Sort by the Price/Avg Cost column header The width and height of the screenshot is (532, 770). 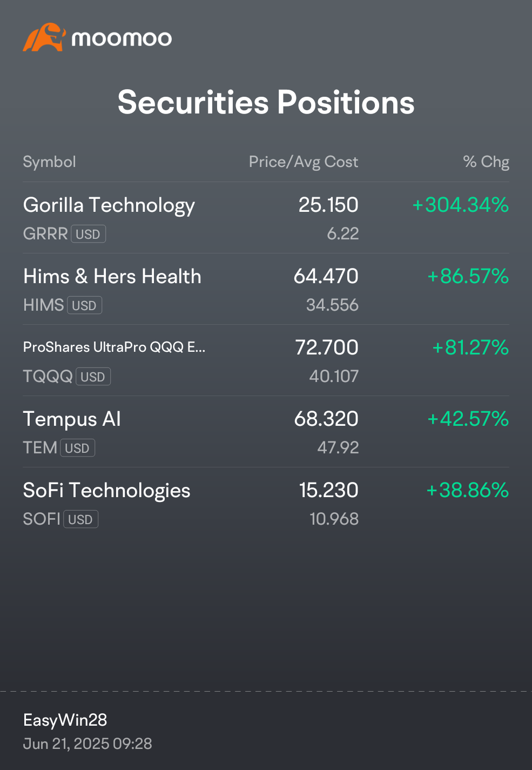click(x=304, y=162)
